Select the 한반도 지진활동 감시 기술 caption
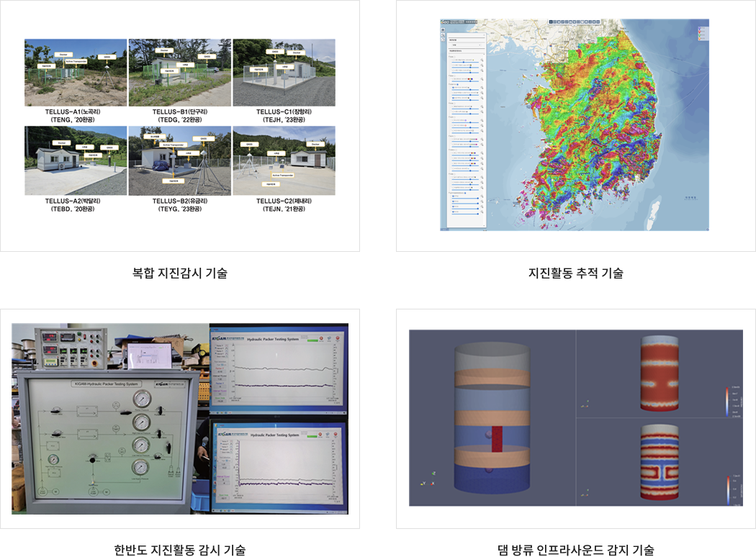The image size is (756, 557). pyautogui.click(x=180, y=551)
